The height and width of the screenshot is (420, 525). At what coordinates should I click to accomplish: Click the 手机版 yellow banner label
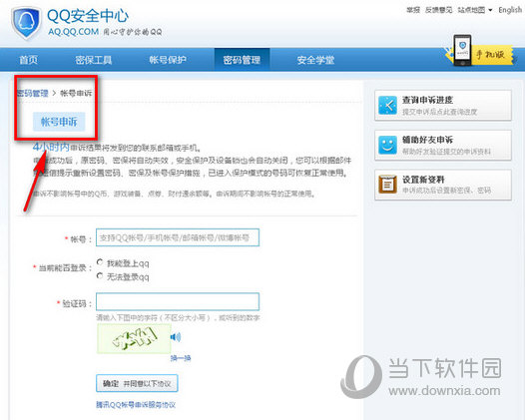491,54
